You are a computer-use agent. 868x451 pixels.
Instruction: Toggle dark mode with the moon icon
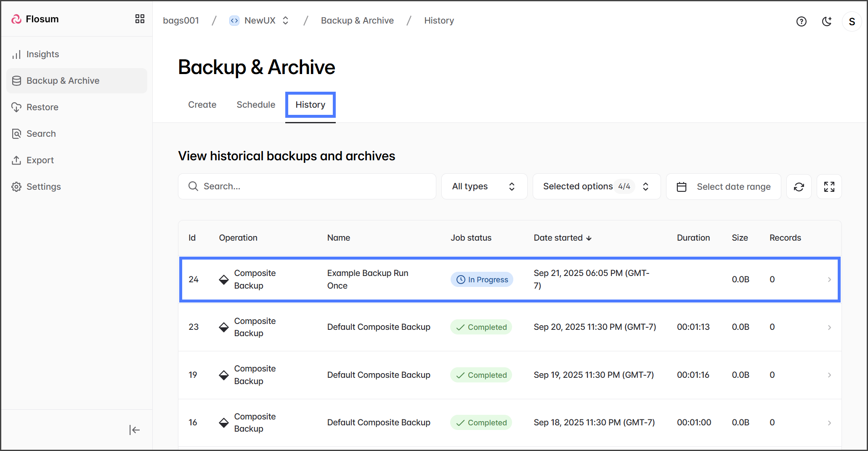827,21
